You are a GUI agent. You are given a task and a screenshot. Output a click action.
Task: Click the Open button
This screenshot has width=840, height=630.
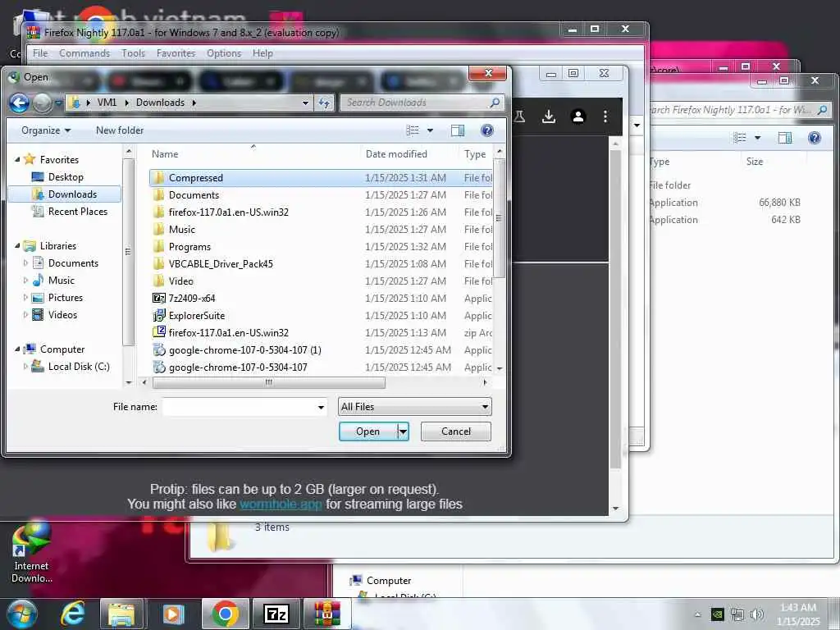368,431
